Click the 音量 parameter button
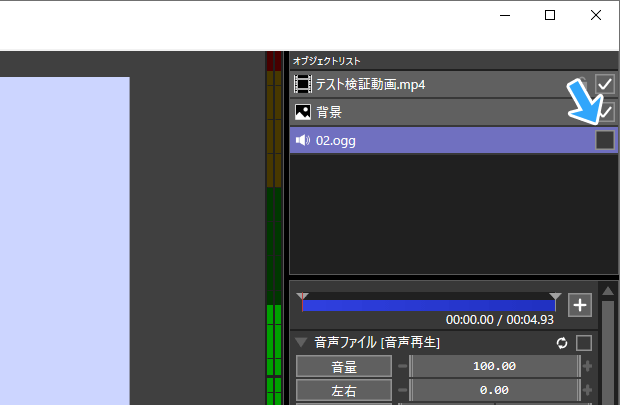The width and height of the screenshot is (620, 405). pos(344,366)
